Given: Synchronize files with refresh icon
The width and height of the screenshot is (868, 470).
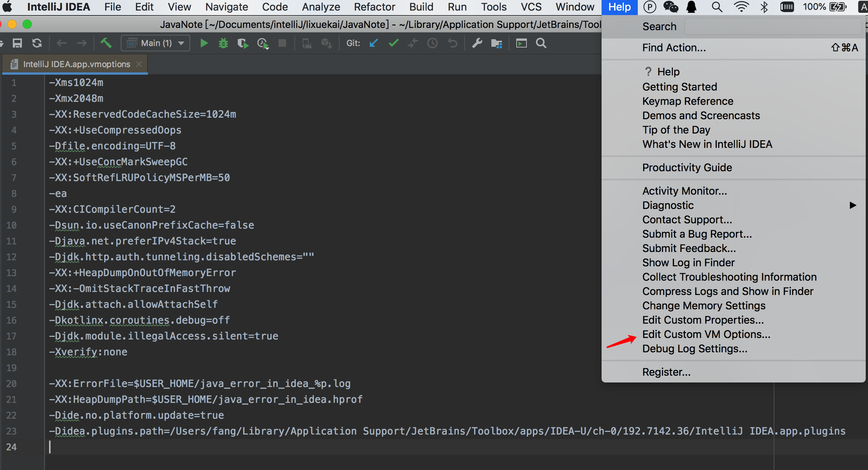Looking at the screenshot, I should click(x=37, y=43).
